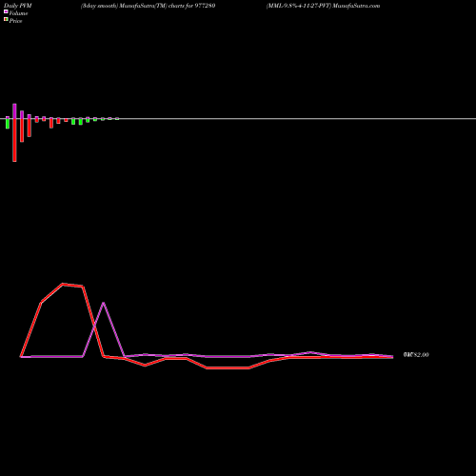476x476 pixels.
Task: Click the MML 9.8% MunafaSutra.com heading
Action: pos(323,6)
